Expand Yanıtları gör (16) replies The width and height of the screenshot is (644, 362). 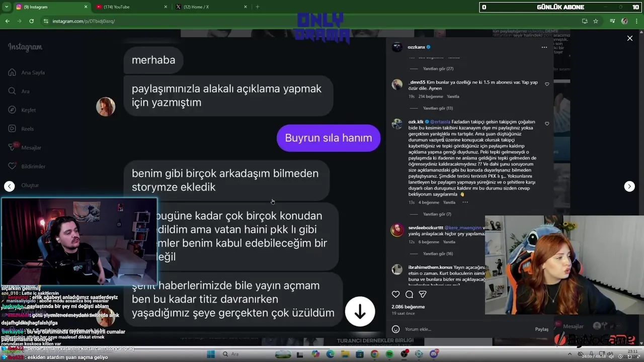click(x=438, y=254)
